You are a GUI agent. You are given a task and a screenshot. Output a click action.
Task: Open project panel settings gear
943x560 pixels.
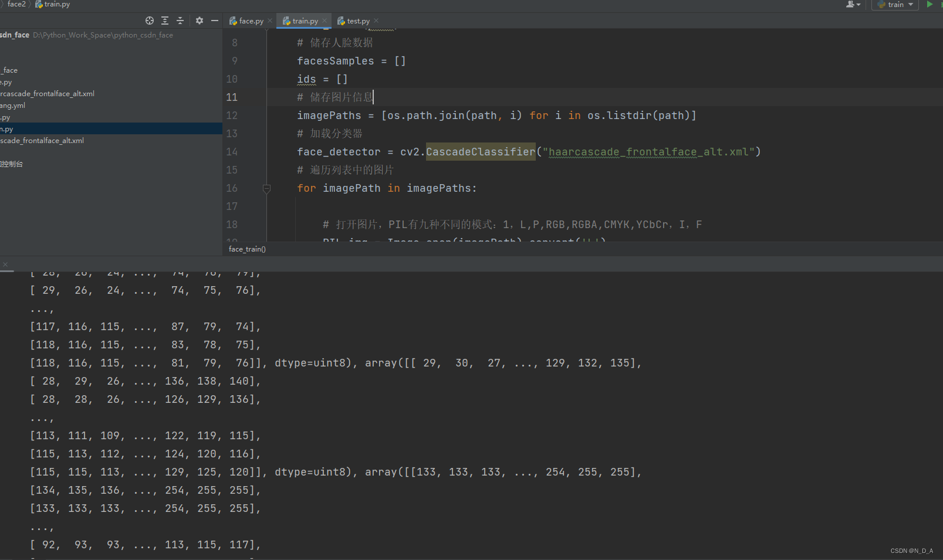click(x=200, y=21)
